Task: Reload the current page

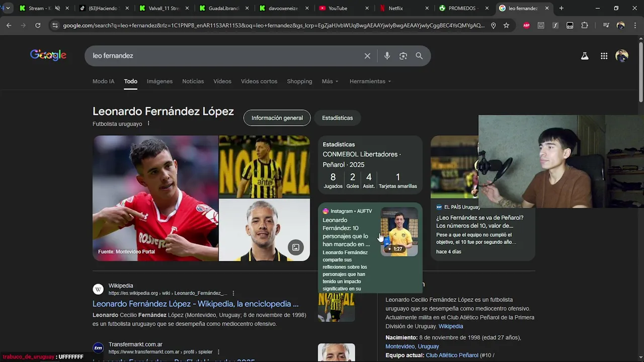Action: tap(38, 25)
